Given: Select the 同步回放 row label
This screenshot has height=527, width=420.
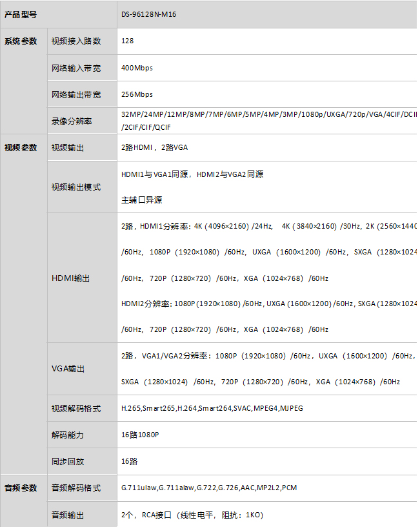Looking at the screenshot, I should coord(68,462).
